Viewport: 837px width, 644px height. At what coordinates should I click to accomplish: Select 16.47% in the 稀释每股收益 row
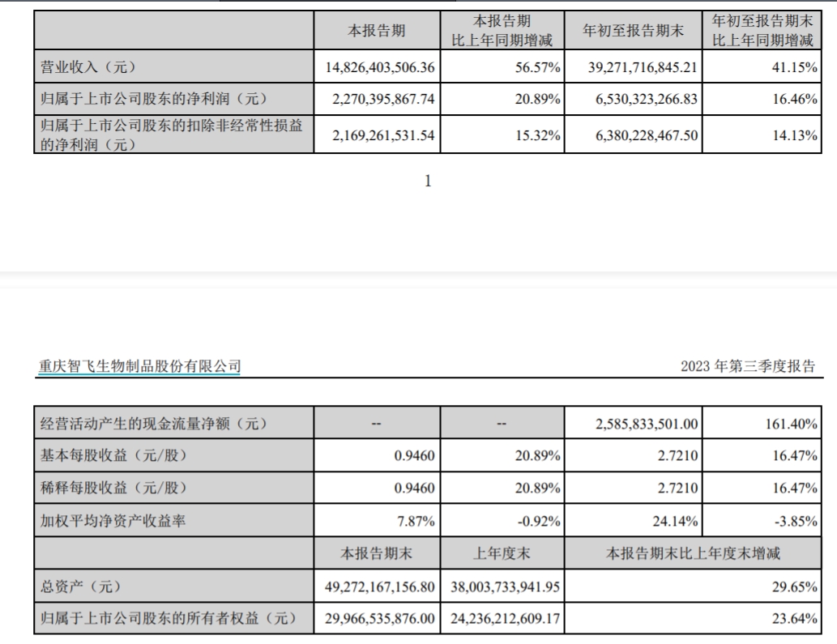[794, 488]
